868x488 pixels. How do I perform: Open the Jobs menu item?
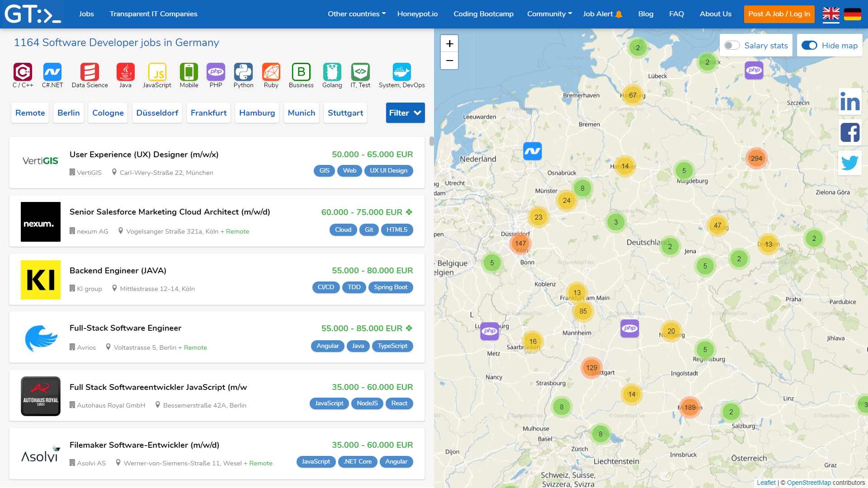point(86,14)
